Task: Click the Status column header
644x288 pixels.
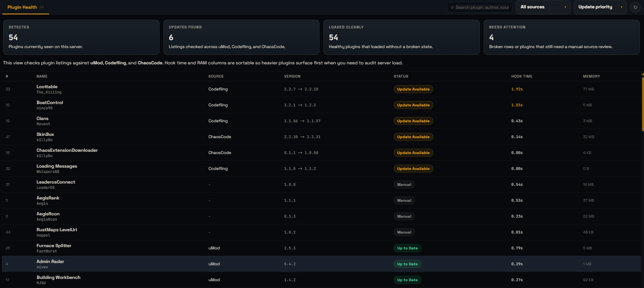Action: (x=401, y=76)
